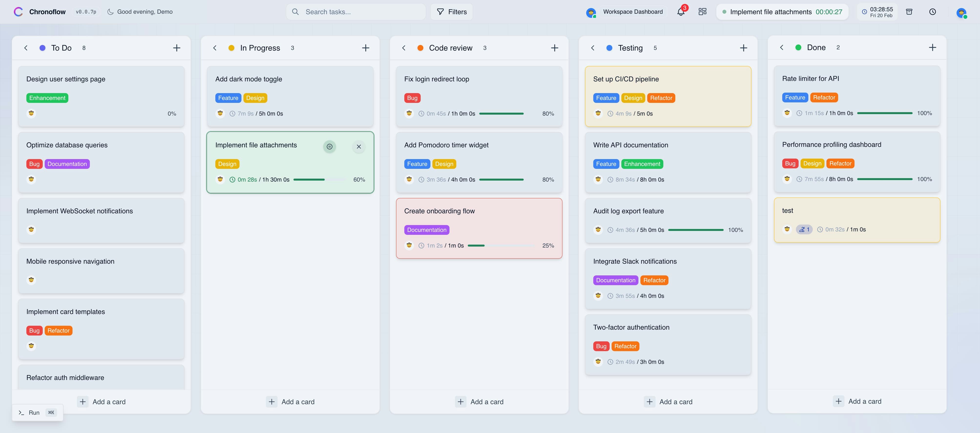Open the notifications bell with 3 alerts
Image resolution: width=980 pixels, height=433 pixels.
(x=681, y=12)
